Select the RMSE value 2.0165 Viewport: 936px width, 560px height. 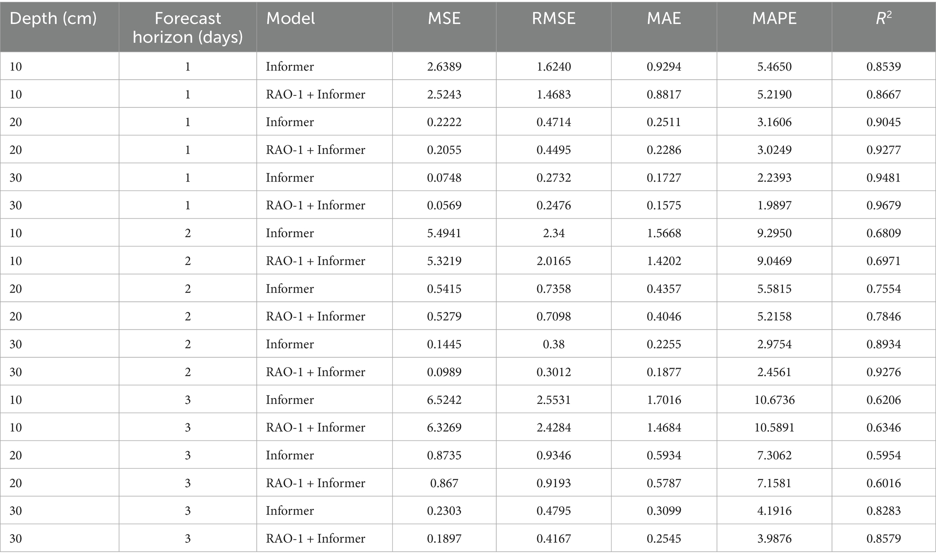point(554,261)
